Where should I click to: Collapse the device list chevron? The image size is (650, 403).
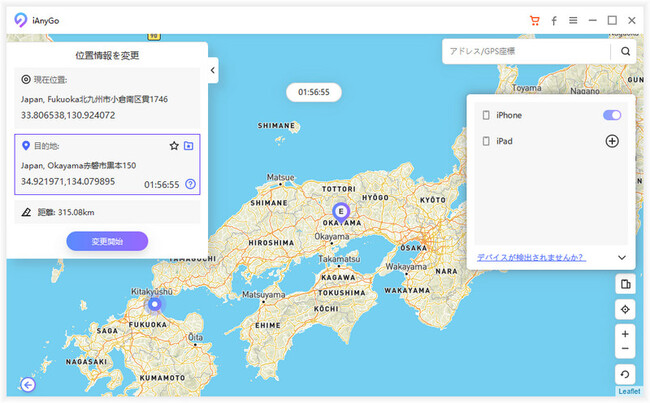(x=621, y=257)
